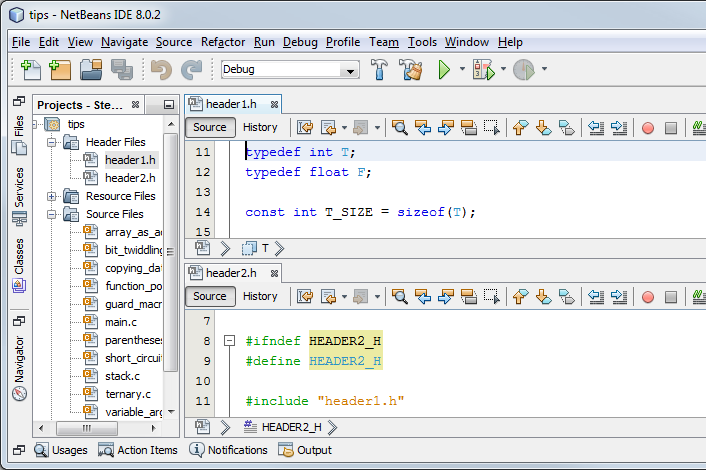Expand the Resource Files tree node
The image size is (706, 470).
[x=51, y=196]
